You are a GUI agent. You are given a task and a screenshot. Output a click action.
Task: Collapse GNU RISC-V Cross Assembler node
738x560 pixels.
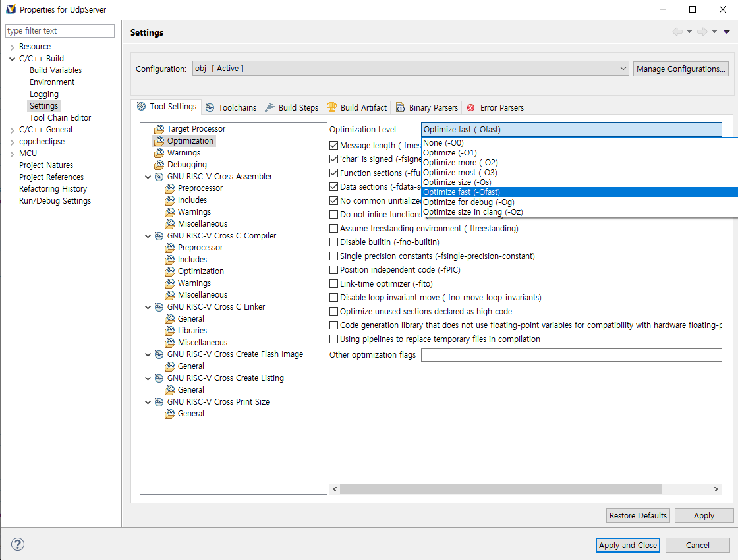point(148,177)
